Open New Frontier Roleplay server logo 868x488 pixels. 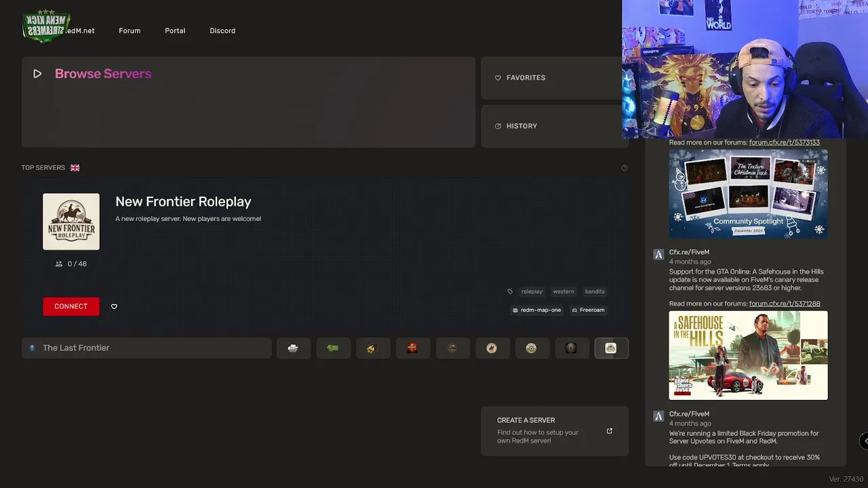[71, 222]
